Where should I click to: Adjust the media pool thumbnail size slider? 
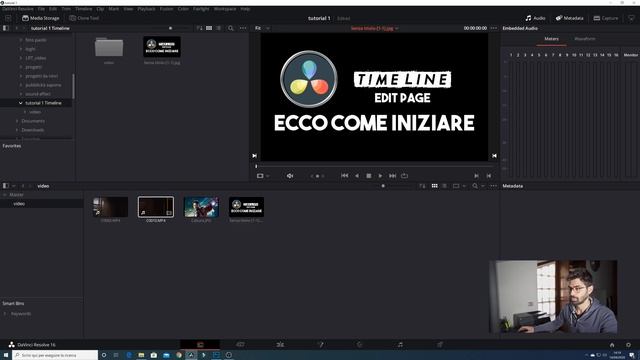pyautogui.click(x=383, y=186)
